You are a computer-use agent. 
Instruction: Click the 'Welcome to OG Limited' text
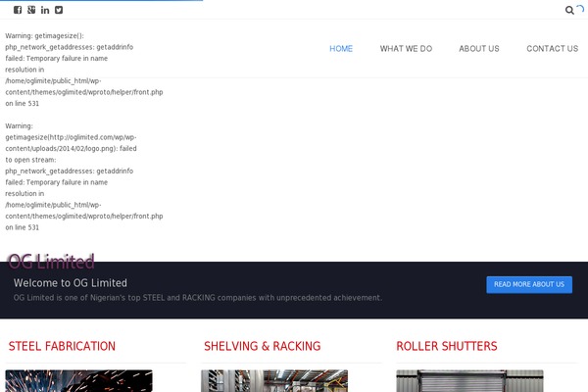click(71, 283)
